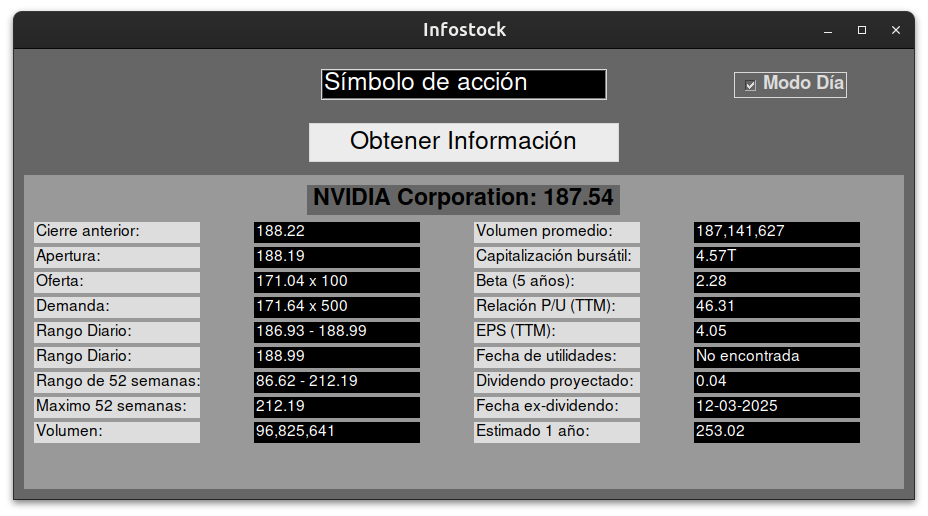Screen dimensions: 928x516
Task: Select the Cierre anterior value 188.22
Action: tap(336, 232)
